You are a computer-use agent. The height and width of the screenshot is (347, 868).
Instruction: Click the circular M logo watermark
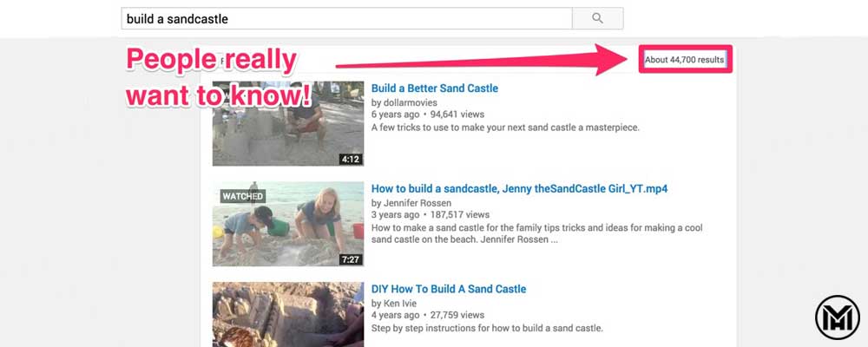837,318
